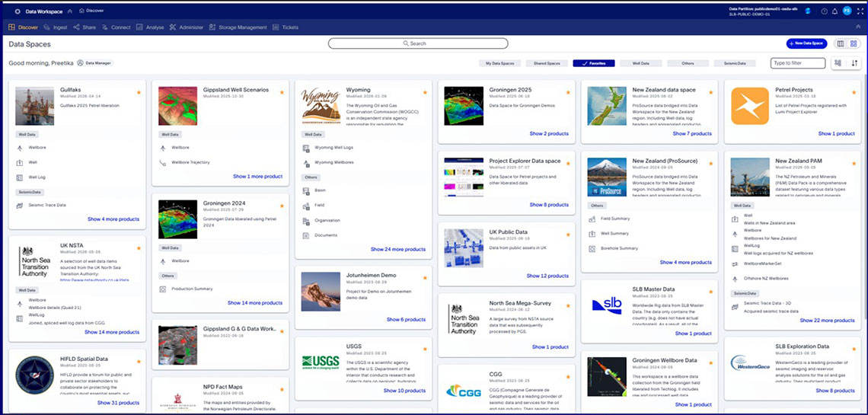Expand Show 2 products in Groningen 2025

pyautogui.click(x=548, y=134)
